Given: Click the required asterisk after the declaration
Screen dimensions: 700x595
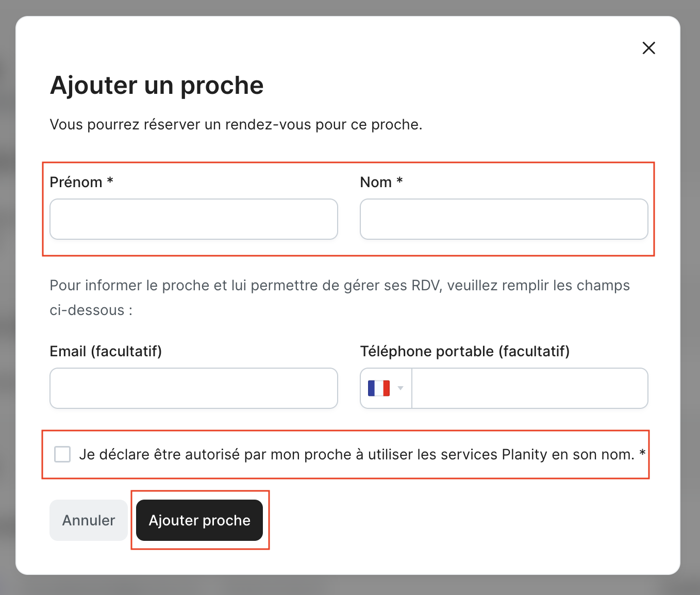Looking at the screenshot, I should point(642,453).
